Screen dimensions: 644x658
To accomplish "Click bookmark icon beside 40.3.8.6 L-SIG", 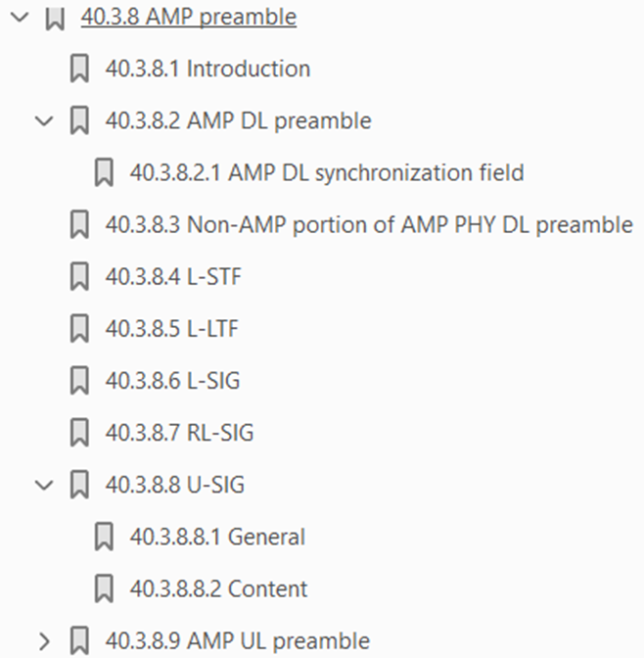I will (80, 381).
